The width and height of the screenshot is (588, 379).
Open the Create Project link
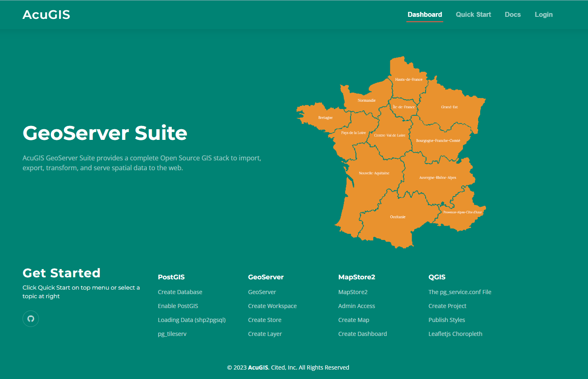tap(447, 306)
